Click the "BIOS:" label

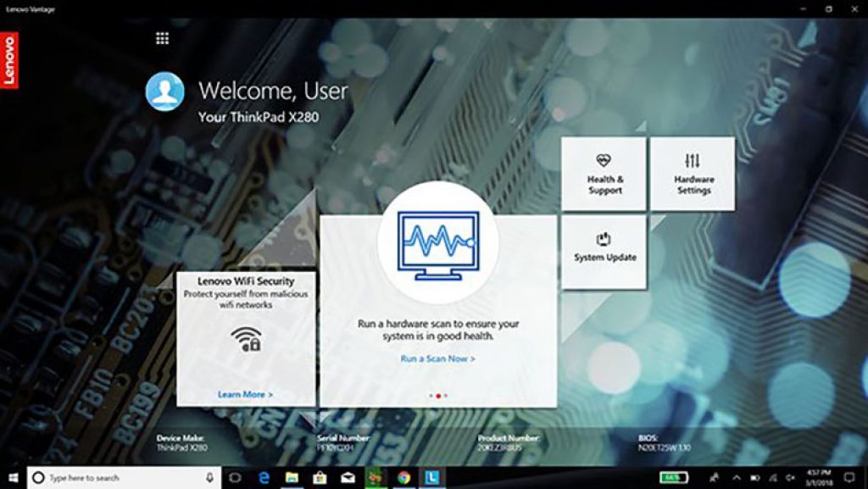648,438
